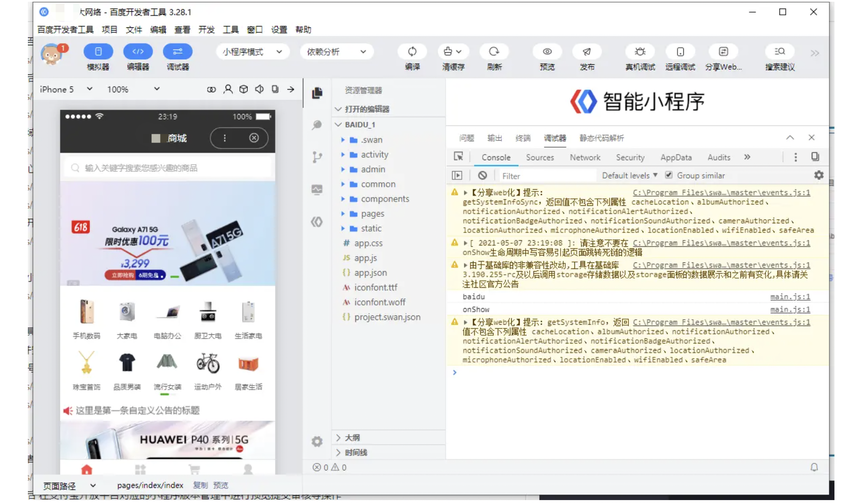851x504 pixels.
Task: Click the simulator user account icon
Action: click(228, 89)
